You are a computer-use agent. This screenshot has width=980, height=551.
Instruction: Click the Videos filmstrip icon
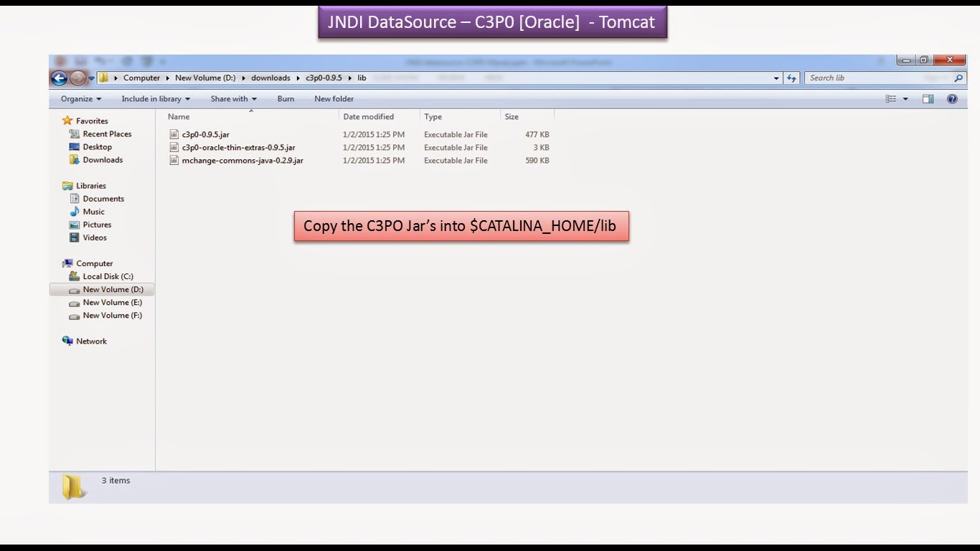(x=74, y=237)
